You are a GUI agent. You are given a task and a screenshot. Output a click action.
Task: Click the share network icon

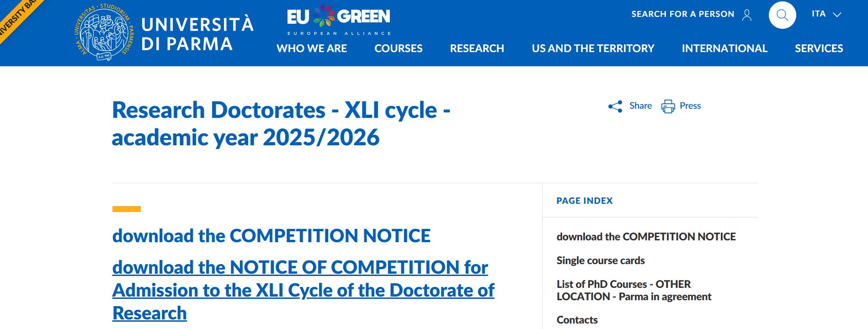coord(615,106)
